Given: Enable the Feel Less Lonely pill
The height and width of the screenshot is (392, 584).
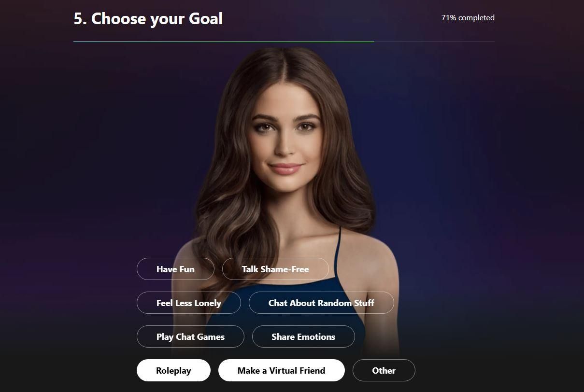Looking at the screenshot, I should [x=189, y=303].
